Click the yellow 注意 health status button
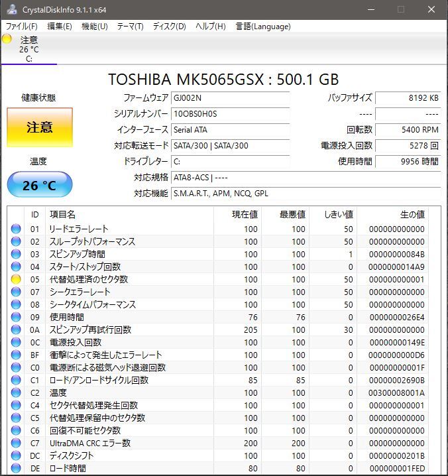This screenshot has width=448, height=476. (x=40, y=127)
